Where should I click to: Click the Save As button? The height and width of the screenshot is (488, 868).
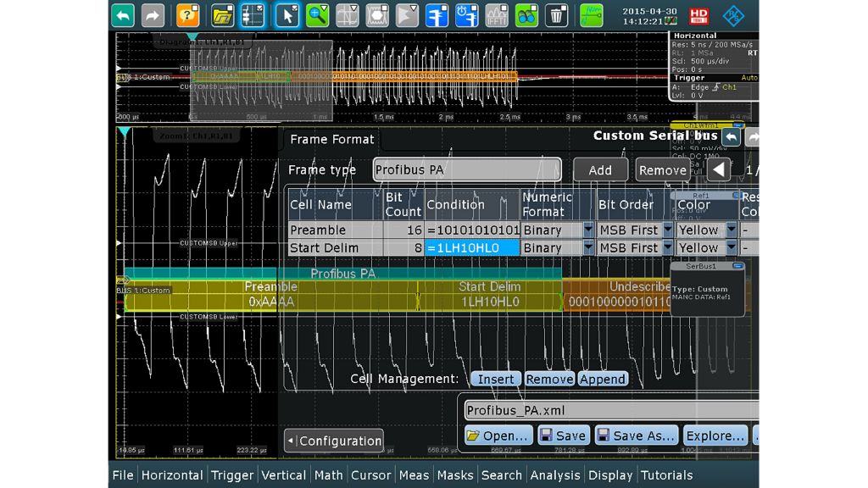(636, 435)
